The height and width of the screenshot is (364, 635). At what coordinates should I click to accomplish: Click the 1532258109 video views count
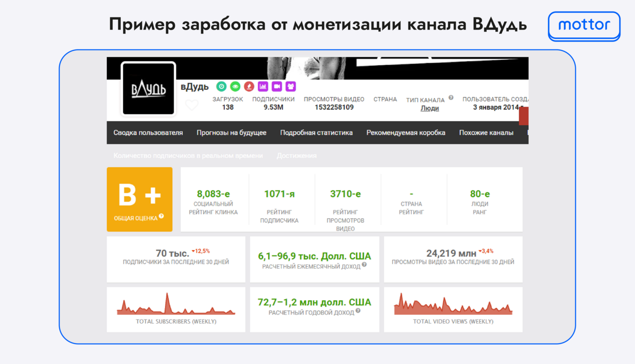point(334,107)
